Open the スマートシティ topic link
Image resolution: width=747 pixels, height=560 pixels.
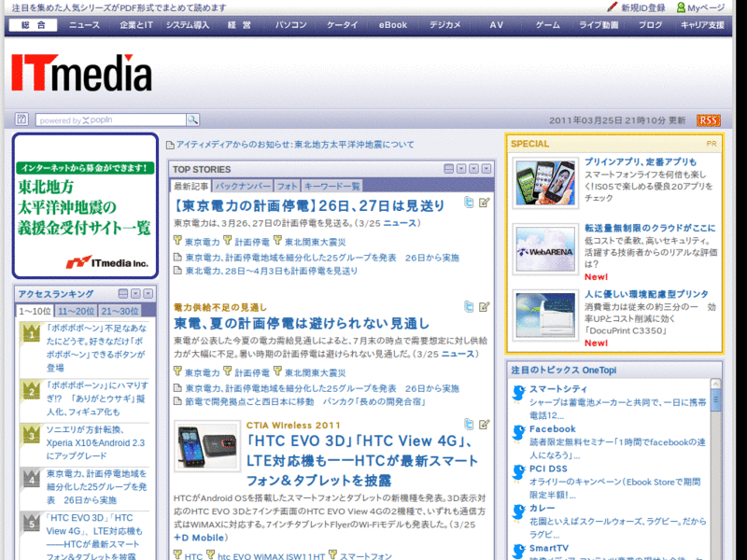click(558, 389)
